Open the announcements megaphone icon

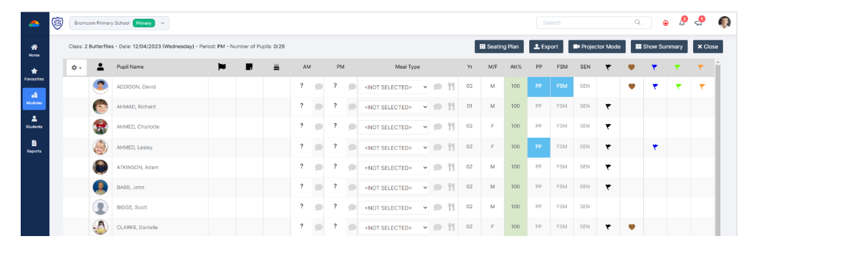pyautogui.click(x=698, y=23)
